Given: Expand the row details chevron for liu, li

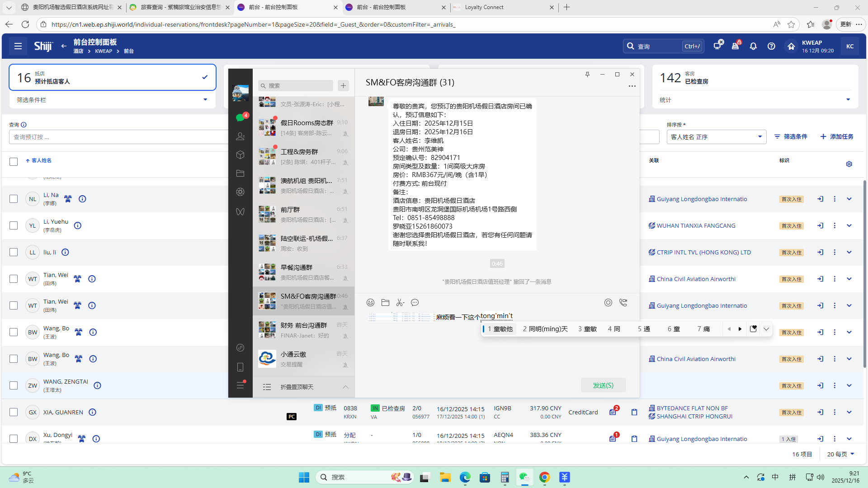Looking at the screenshot, I should pyautogui.click(x=849, y=252).
